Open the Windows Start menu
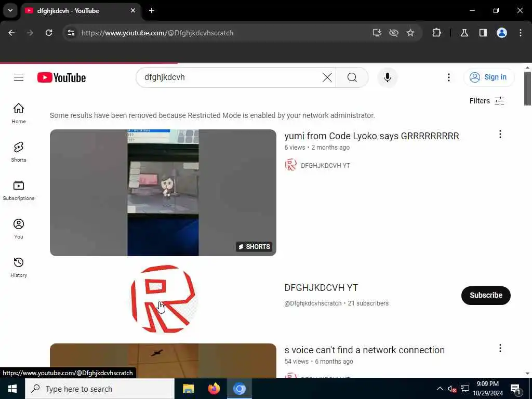Image resolution: width=532 pixels, height=399 pixels. pyautogui.click(x=12, y=389)
